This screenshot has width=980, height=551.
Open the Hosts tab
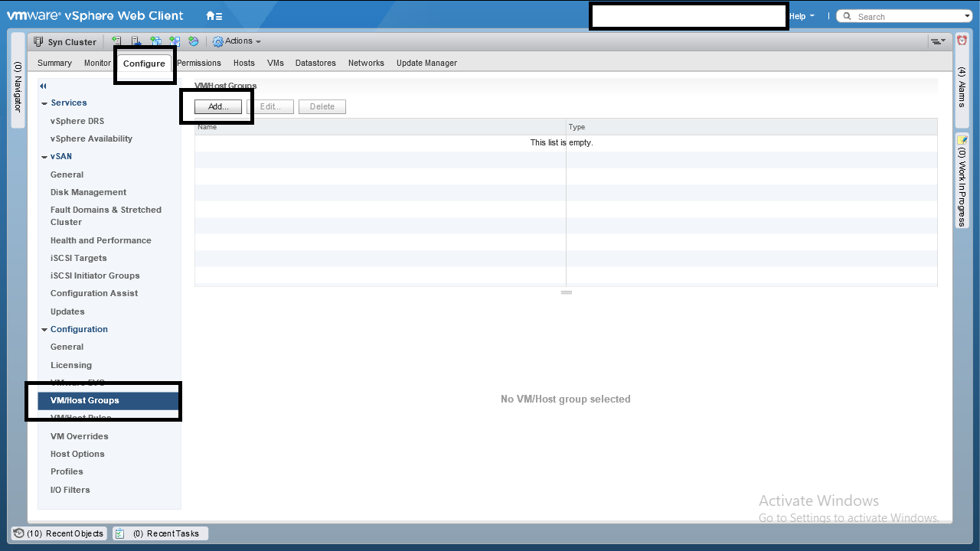pos(244,63)
